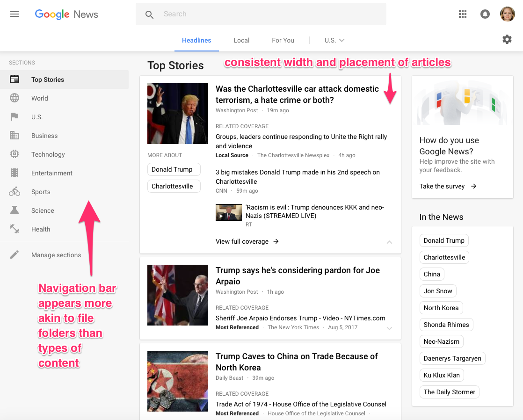The width and height of the screenshot is (523, 420).
Task: Switch to the Local tab
Action: [241, 40]
